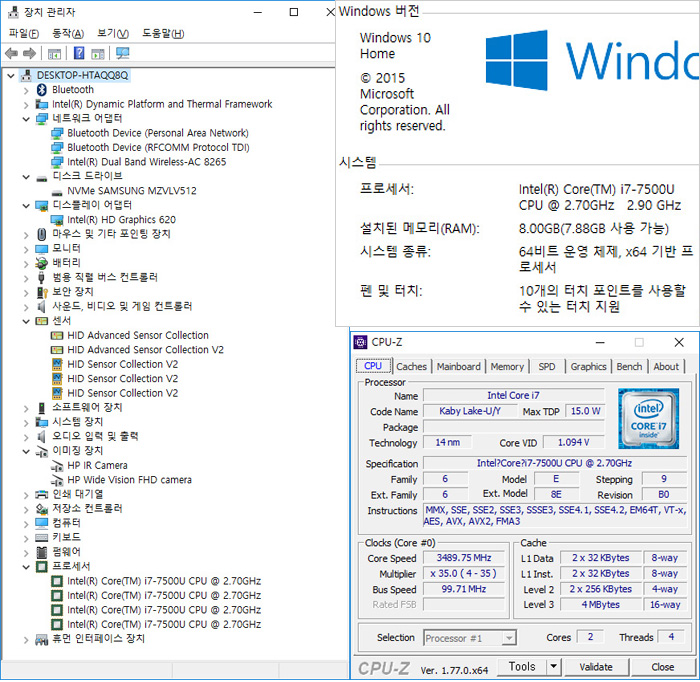Image resolution: width=700 pixels, height=682 pixels.
Task: Click the Back arrow in Device Manager toolbar
Action: tap(11, 54)
